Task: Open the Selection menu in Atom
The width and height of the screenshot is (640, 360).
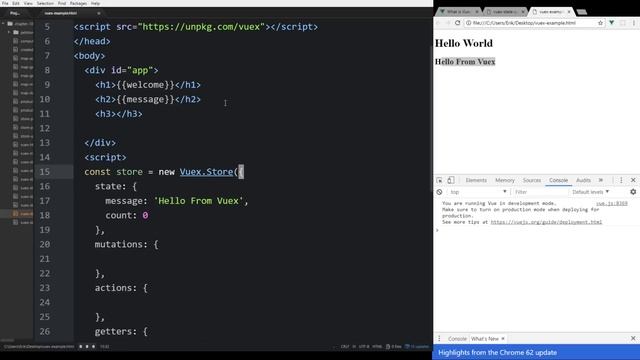Action: pyautogui.click(x=45, y=3)
